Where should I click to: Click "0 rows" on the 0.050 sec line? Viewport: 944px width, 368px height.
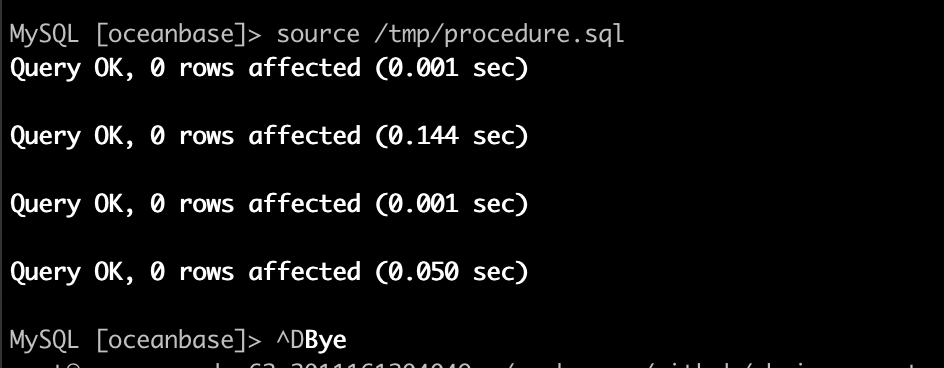click(192, 272)
